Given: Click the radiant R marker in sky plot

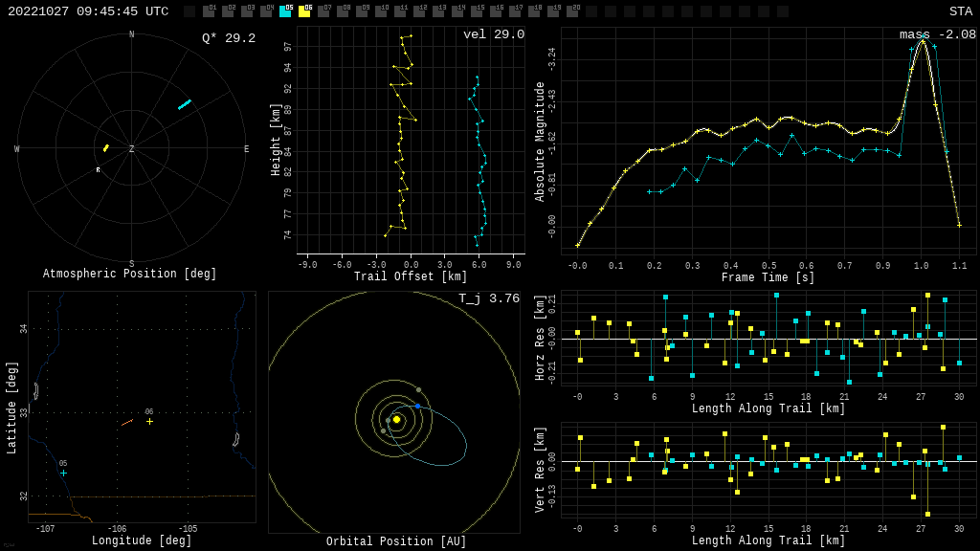Looking at the screenshot, I should click(x=98, y=170).
